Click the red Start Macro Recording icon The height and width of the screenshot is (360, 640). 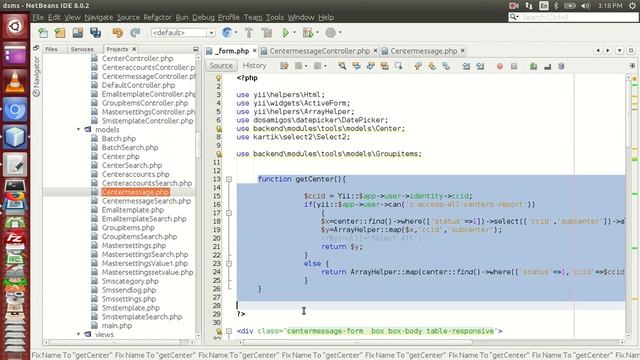(500, 66)
